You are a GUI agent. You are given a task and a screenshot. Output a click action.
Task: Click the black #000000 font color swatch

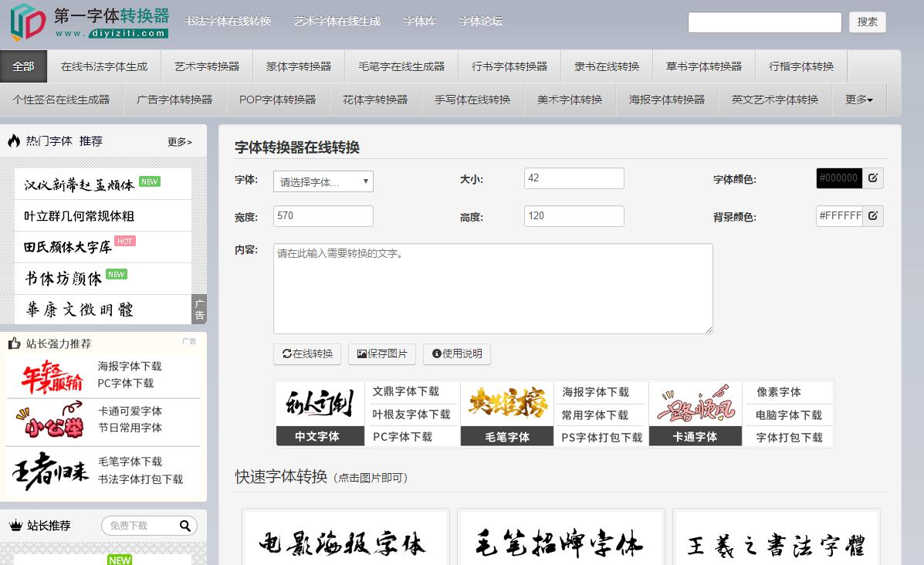839,178
